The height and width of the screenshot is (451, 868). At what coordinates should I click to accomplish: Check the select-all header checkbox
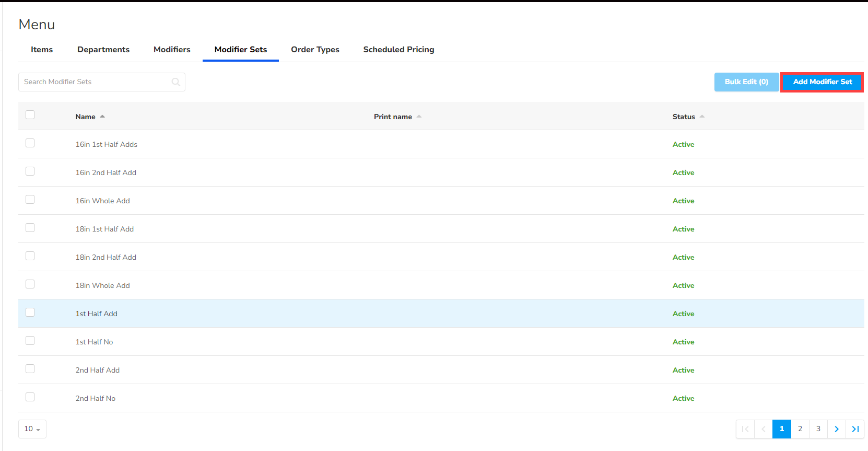[x=30, y=115]
